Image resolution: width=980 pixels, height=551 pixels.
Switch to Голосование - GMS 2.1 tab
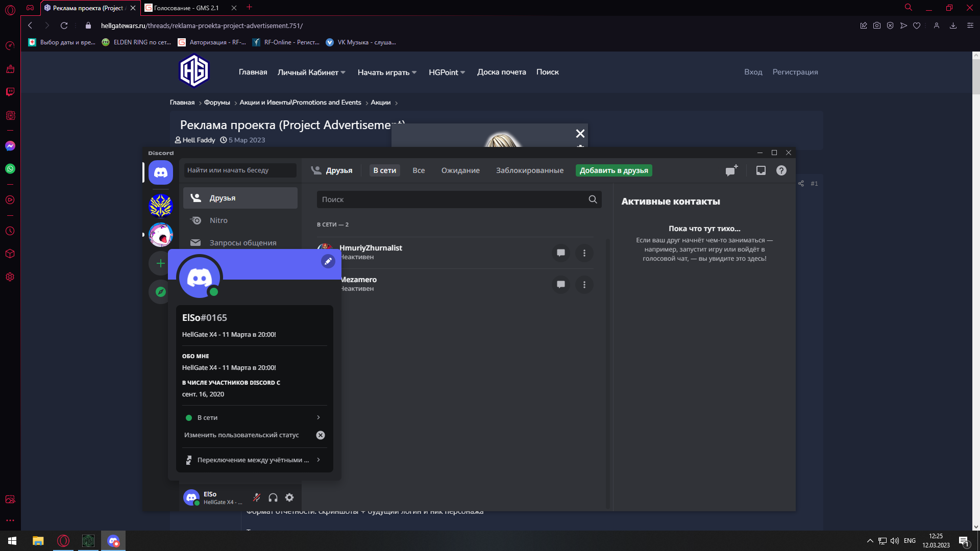(x=186, y=8)
